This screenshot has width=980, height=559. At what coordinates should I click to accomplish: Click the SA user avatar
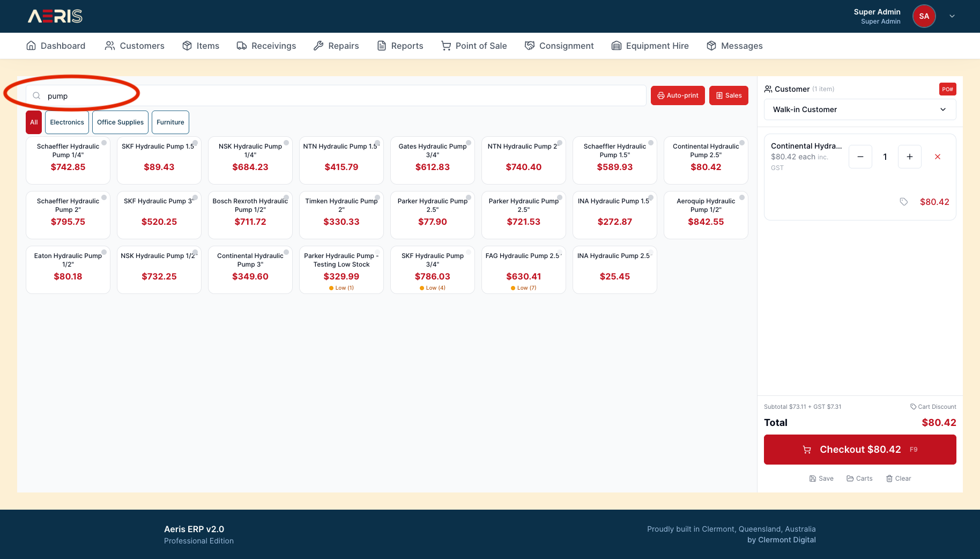coord(924,16)
